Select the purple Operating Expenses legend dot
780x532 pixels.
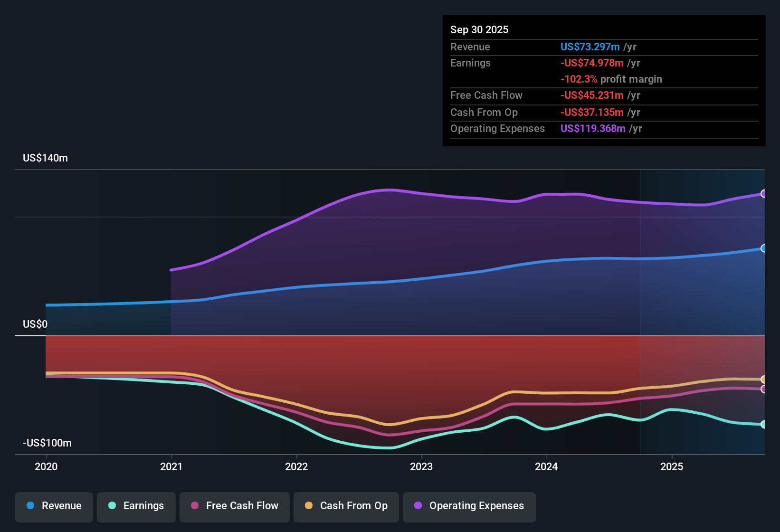tap(417, 506)
